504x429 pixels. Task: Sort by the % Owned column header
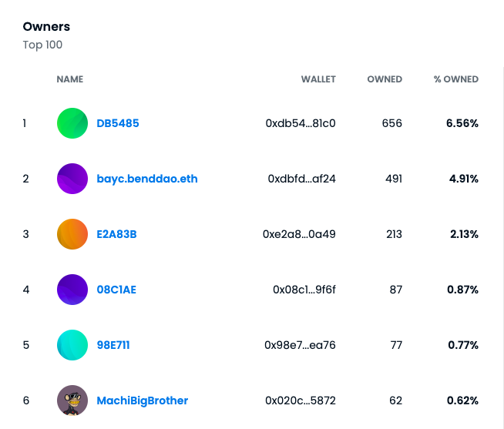pyautogui.click(x=456, y=79)
